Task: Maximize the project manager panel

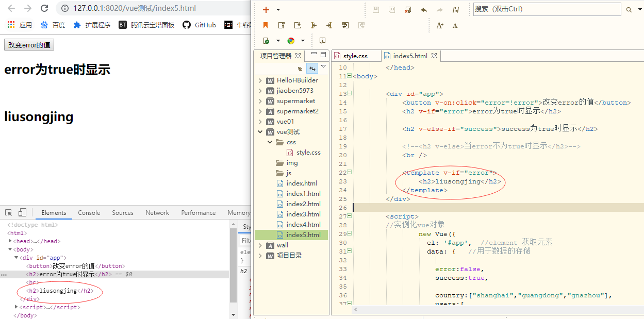Action: [323, 54]
